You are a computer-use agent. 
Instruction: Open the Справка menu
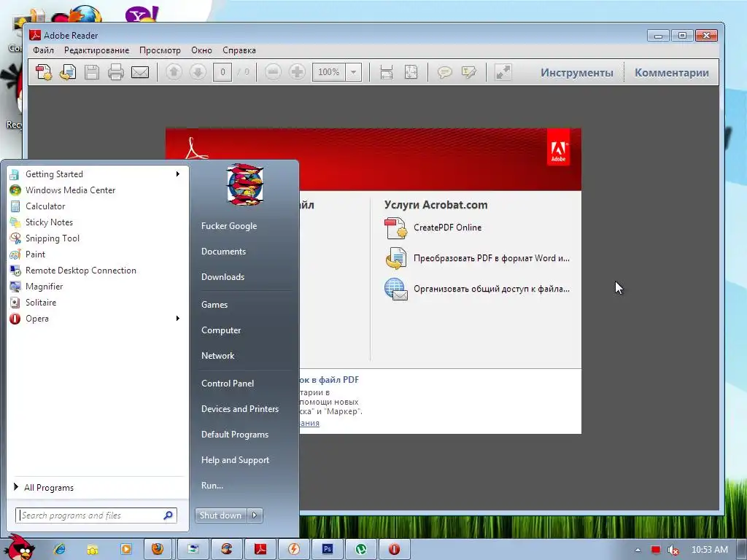point(239,50)
